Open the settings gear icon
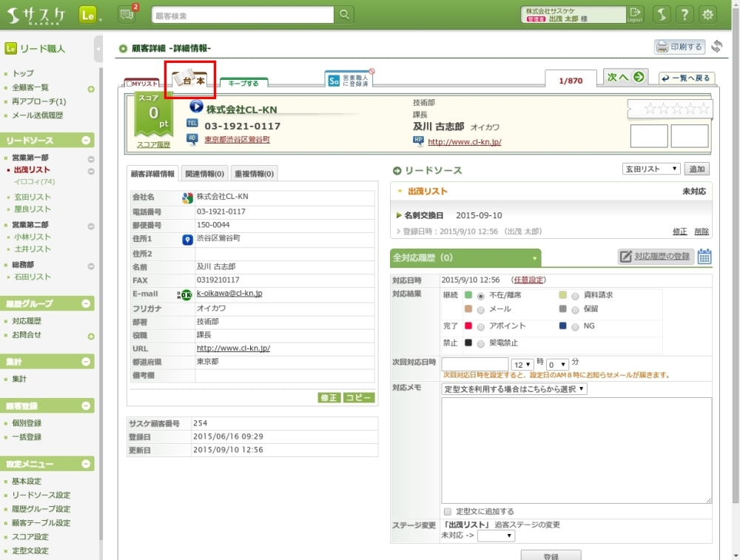The width and height of the screenshot is (740, 560). click(x=708, y=15)
